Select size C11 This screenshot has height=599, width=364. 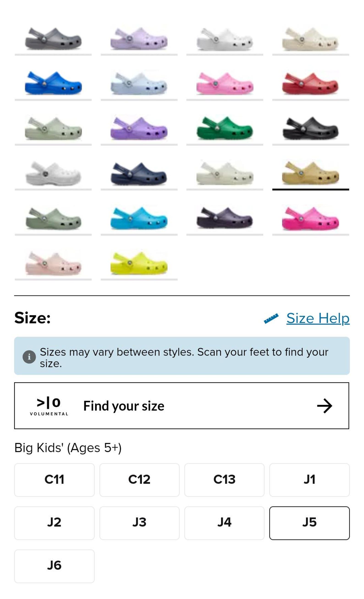(x=54, y=480)
